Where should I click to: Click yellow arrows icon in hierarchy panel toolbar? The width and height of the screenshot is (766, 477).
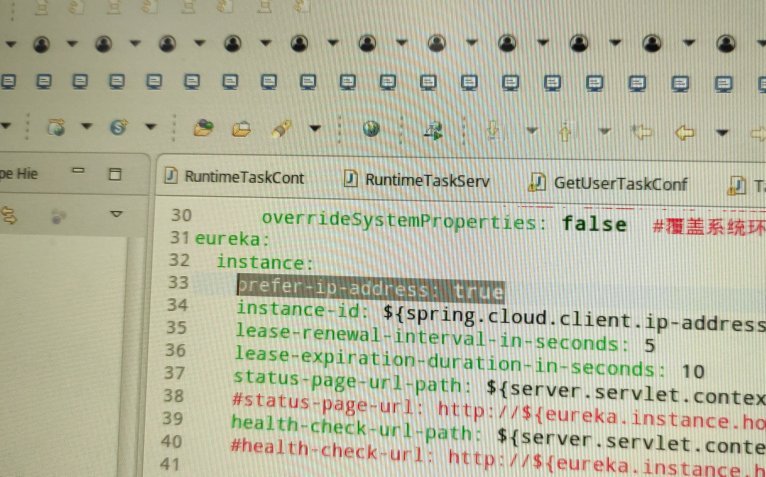tap(9, 216)
